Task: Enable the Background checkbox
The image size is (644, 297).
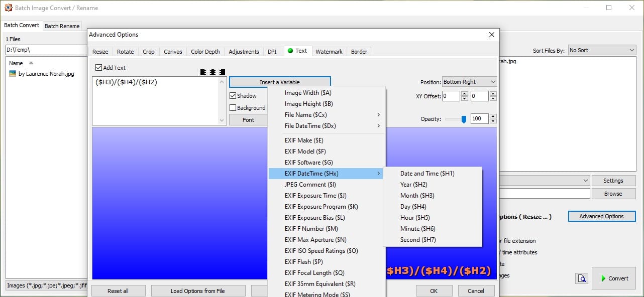Action: 233,108
